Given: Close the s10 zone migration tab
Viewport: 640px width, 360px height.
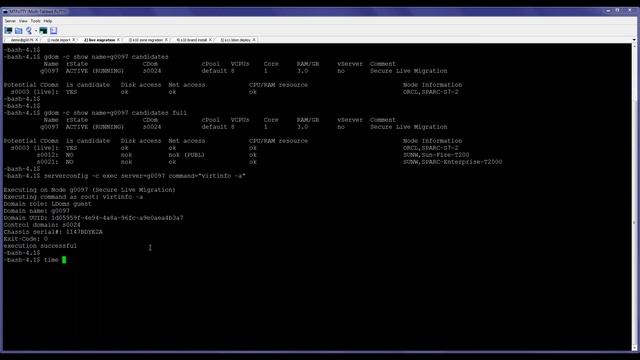Looking at the screenshot, I should point(166,40).
